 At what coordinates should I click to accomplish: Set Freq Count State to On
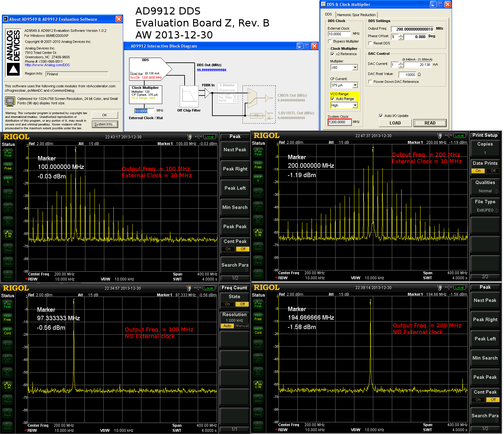tap(227, 304)
